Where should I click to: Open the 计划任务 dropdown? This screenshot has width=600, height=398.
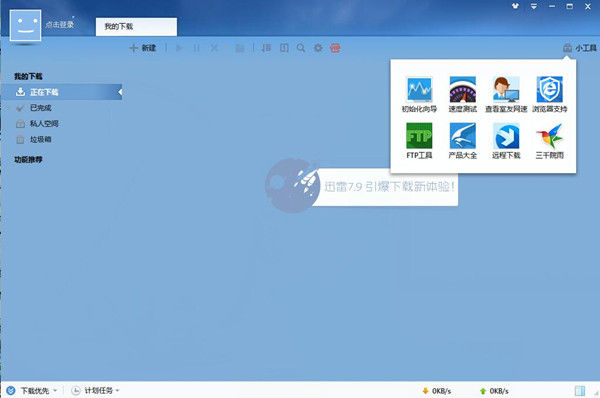95,390
